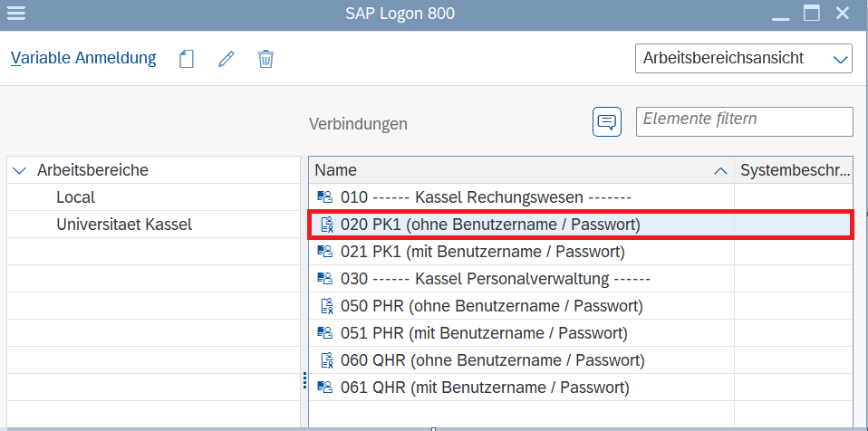Click the new connection document icon

click(187, 59)
